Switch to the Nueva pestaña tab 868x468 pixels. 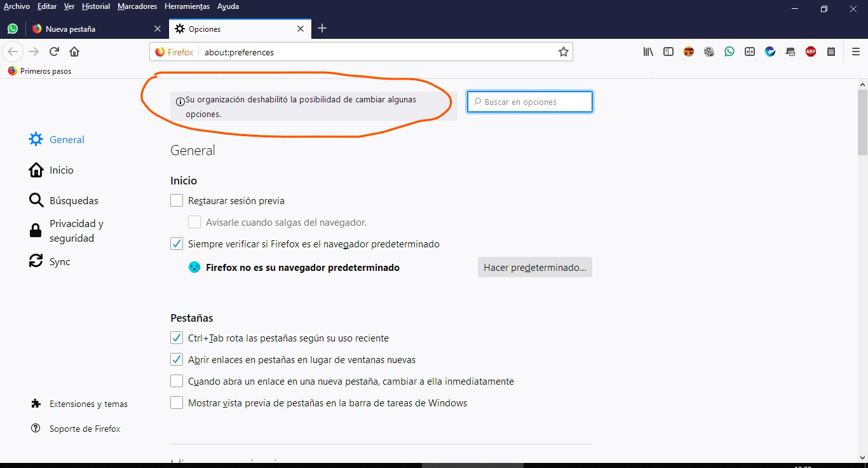97,29
